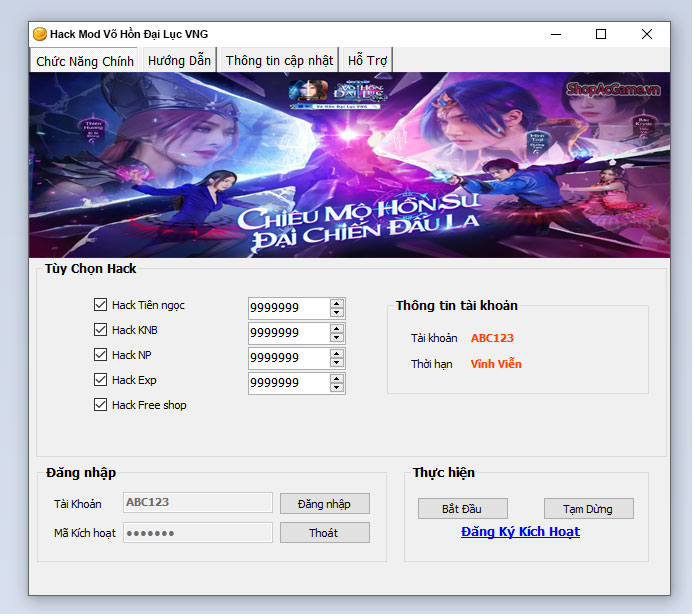Toggle the Hack Free shop checkbox
This screenshot has width=693, height=616.
[x=100, y=405]
